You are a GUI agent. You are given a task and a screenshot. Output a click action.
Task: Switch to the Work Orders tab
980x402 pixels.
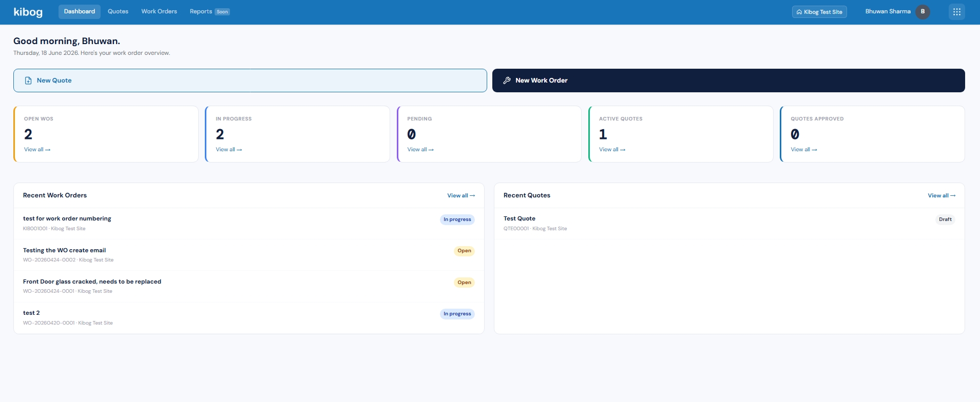pos(159,12)
